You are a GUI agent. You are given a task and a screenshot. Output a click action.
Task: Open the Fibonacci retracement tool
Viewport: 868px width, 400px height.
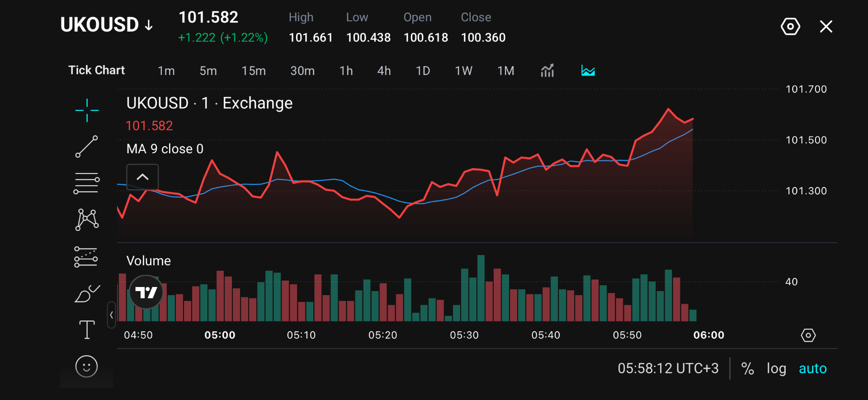[86, 183]
